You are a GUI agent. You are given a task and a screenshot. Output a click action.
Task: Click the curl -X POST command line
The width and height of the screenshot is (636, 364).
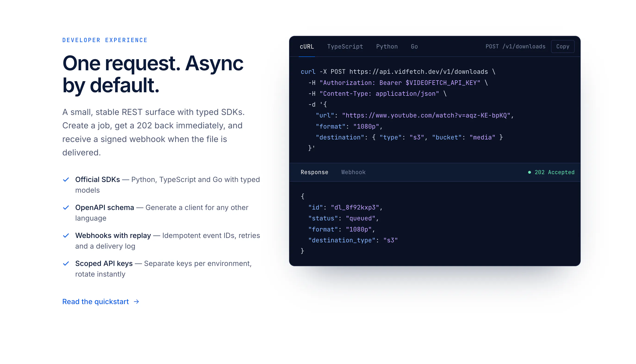(398, 72)
